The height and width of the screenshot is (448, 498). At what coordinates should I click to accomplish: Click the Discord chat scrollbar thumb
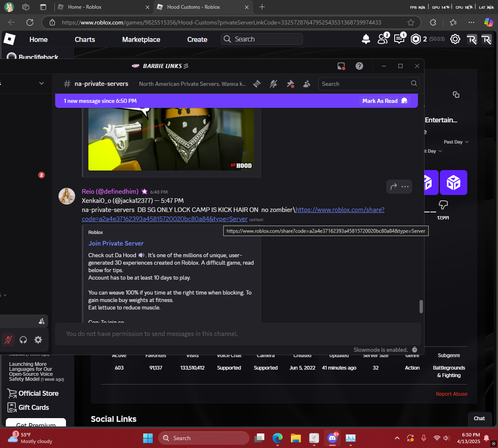click(x=421, y=307)
